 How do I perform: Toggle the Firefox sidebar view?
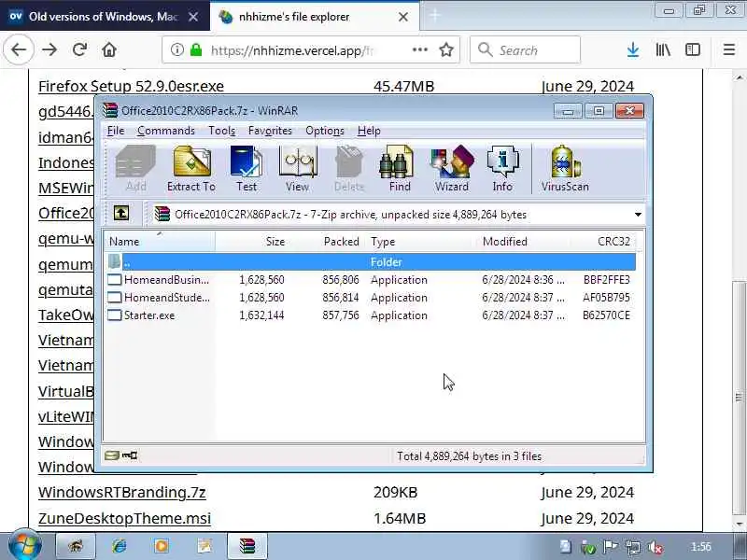(x=693, y=49)
